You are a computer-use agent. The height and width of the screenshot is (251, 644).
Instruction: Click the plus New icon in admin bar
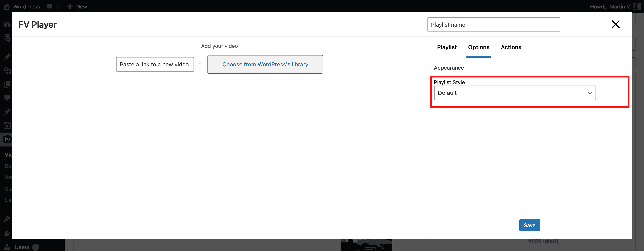coord(70,6)
